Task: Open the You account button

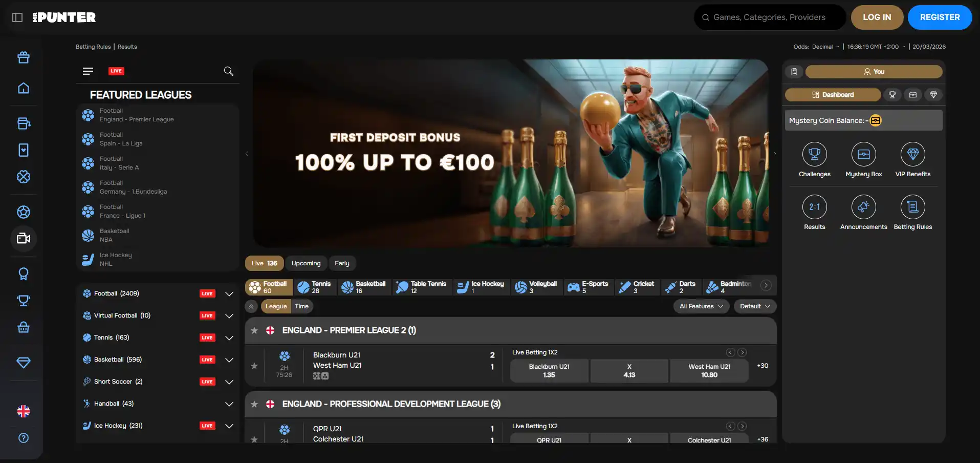Action: tap(874, 72)
